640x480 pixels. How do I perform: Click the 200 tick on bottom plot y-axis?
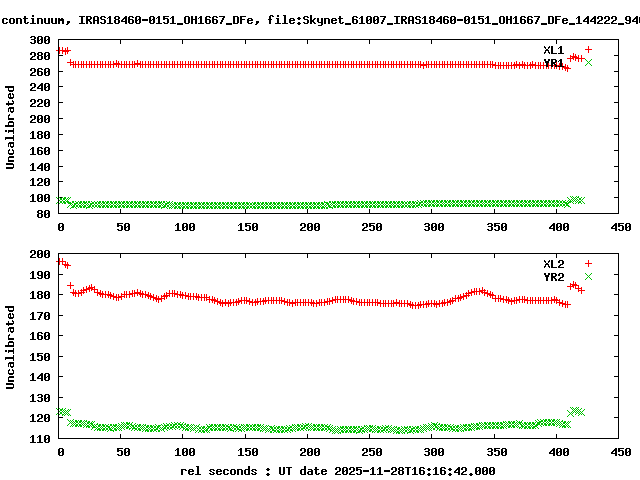click(40, 254)
